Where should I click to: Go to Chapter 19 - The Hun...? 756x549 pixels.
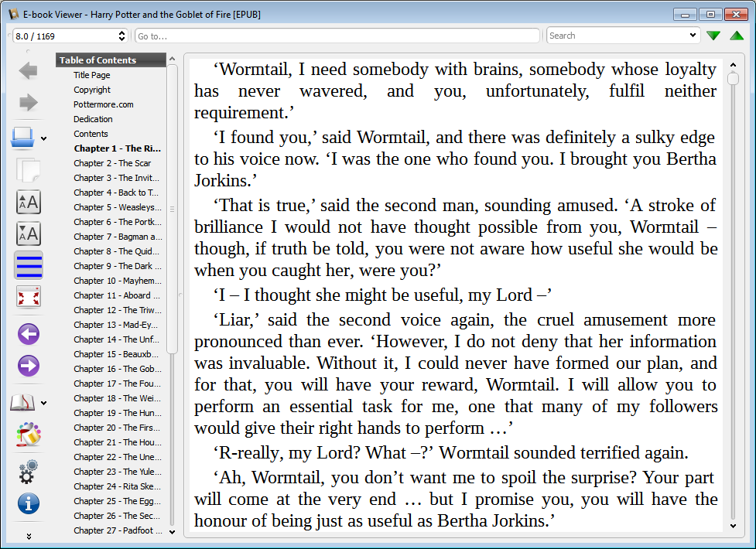click(117, 413)
